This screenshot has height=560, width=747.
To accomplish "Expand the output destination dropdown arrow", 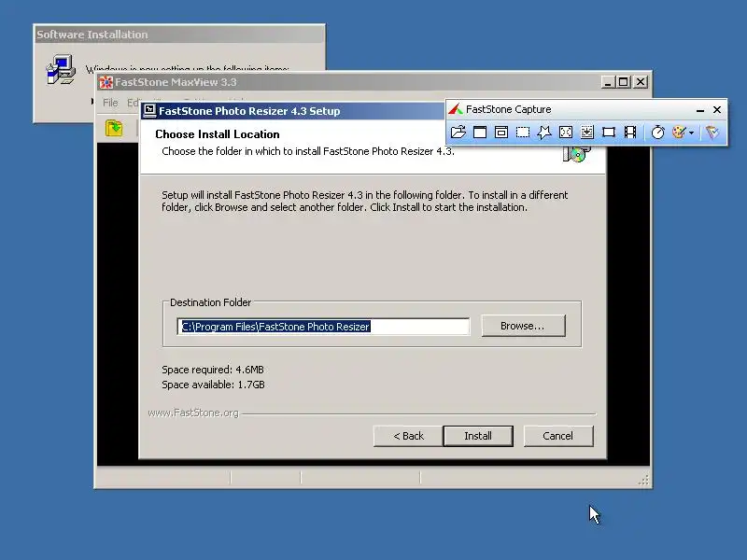I will point(691,133).
